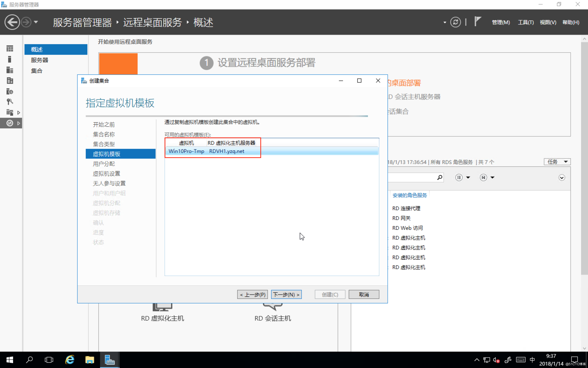This screenshot has height=368, width=588.
Task: Click the filter text field in the servers panel
Action: 412,177
